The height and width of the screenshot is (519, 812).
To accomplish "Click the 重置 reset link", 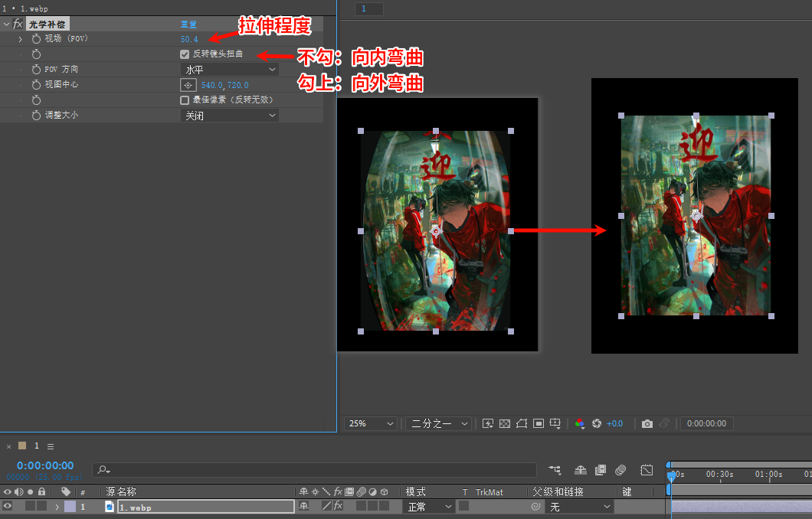I will click(x=188, y=24).
